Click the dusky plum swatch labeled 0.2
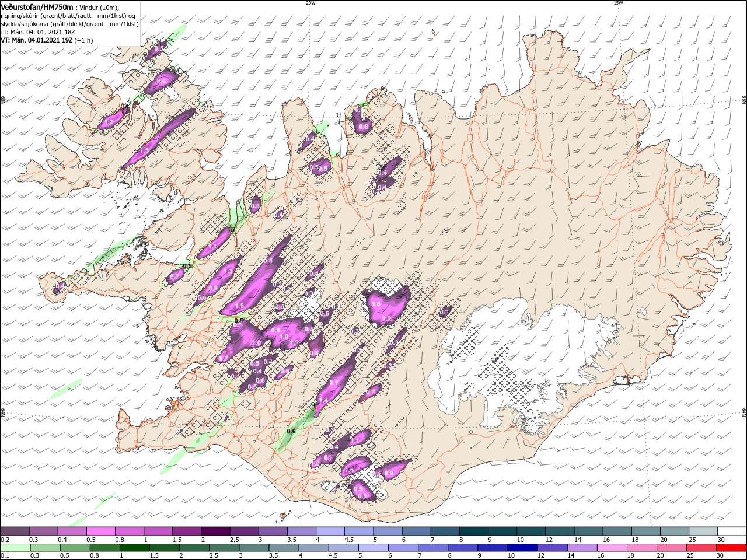Viewport: 747px width, 560px height. [15, 531]
